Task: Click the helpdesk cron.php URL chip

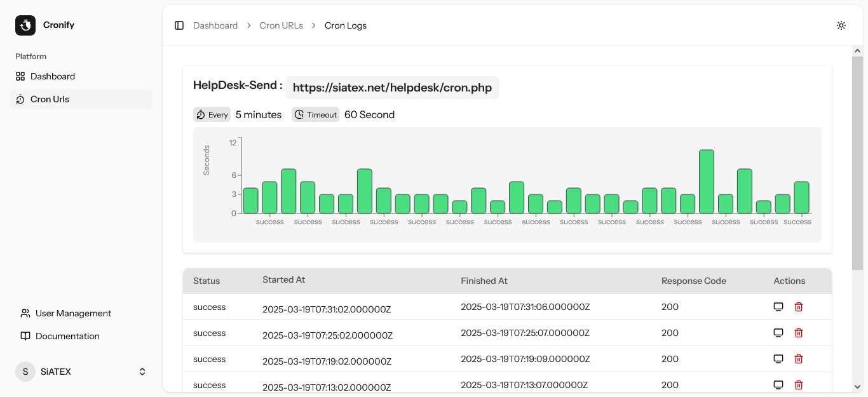Action: 392,88
